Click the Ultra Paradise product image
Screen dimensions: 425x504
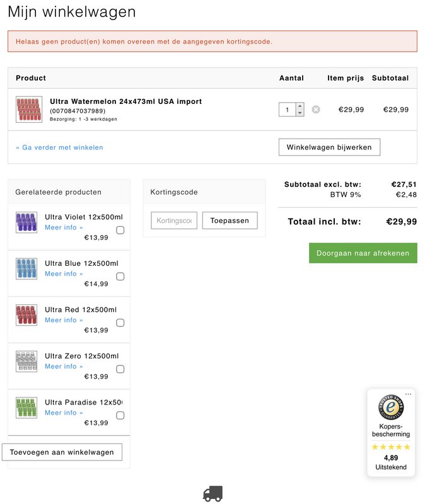[x=26, y=408]
